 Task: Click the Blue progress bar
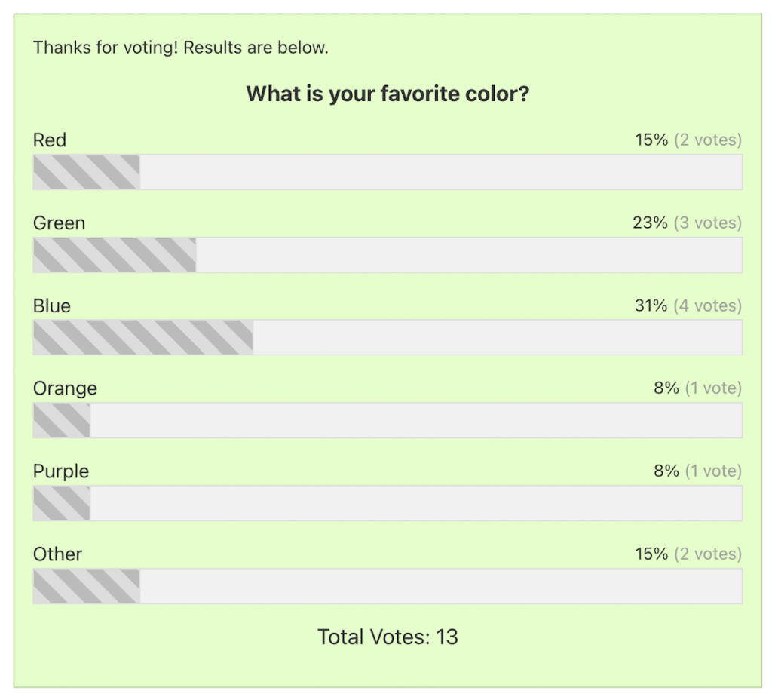[386, 338]
